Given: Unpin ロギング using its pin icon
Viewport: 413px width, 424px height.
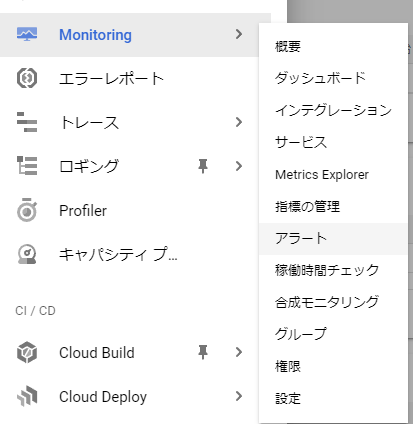Looking at the screenshot, I should pos(203,166).
